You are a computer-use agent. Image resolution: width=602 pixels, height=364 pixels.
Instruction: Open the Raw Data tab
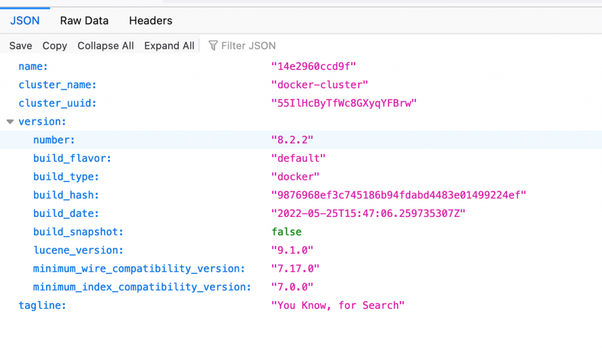point(84,21)
